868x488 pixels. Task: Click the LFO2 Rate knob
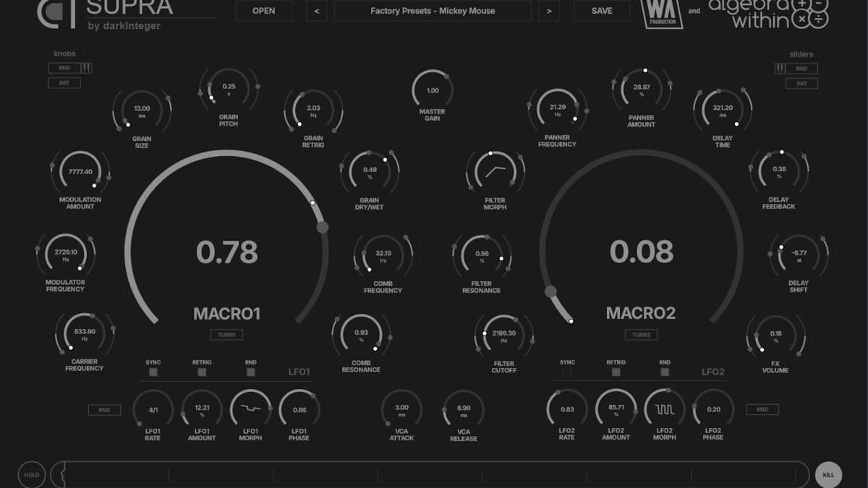coord(567,409)
